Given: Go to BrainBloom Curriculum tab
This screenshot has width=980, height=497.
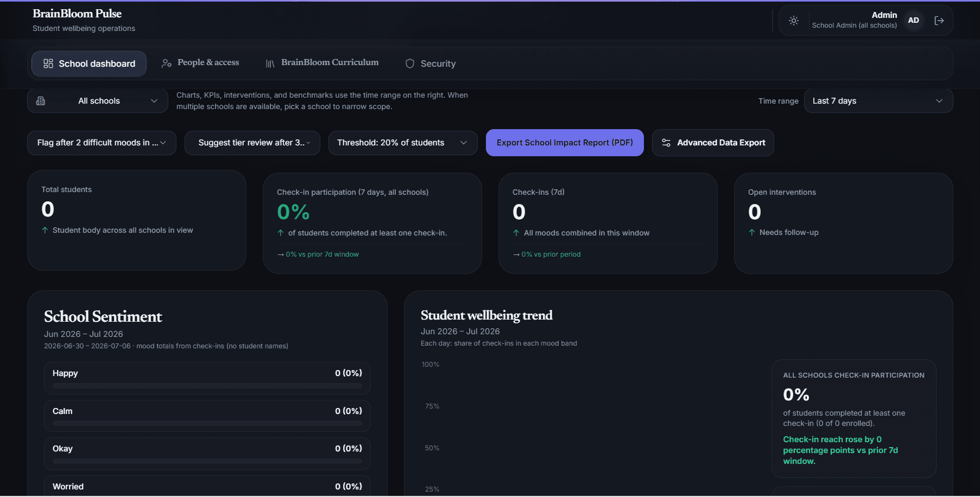Looking at the screenshot, I should coord(322,63).
